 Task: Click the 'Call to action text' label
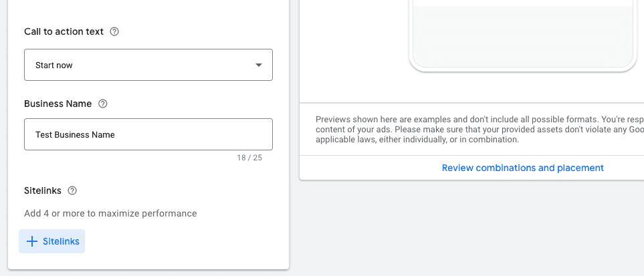click(64, 31)
